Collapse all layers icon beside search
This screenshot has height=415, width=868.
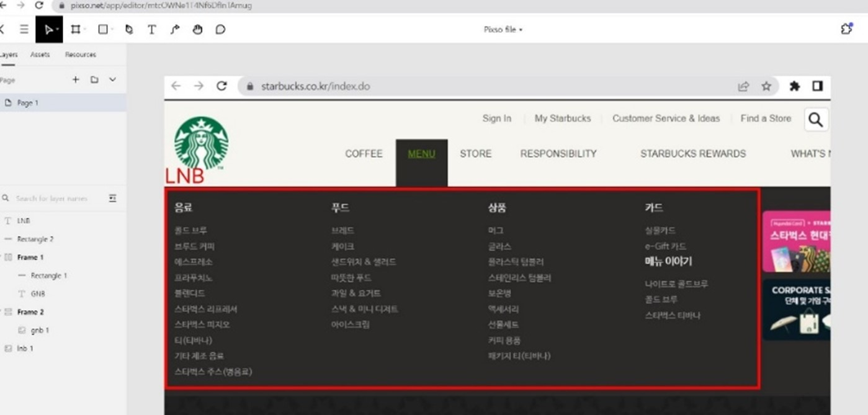[x=112, y=198]
